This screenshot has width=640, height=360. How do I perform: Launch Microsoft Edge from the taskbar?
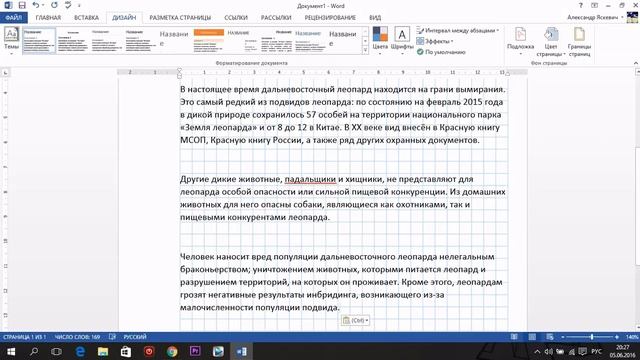click(x=80, y=351)
